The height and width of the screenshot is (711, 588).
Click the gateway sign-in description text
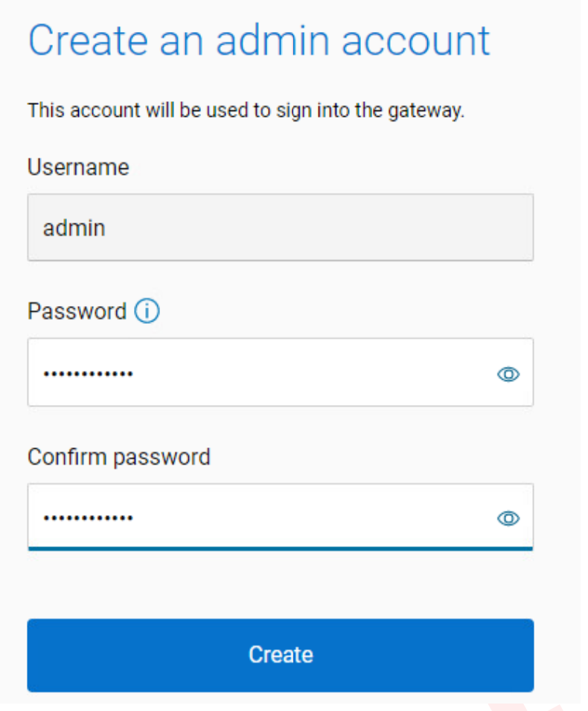click(246, 109)
